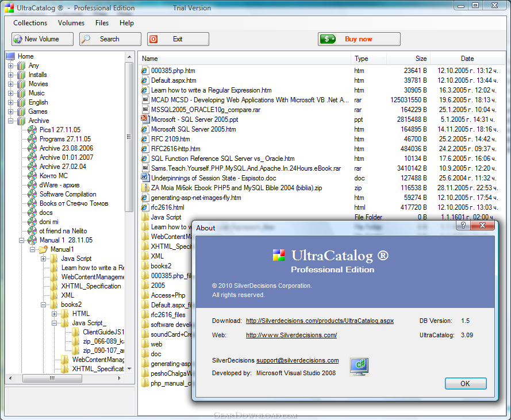Click the rfc2616.html file icon
511x420 pixels.
(x=145, y=207)
